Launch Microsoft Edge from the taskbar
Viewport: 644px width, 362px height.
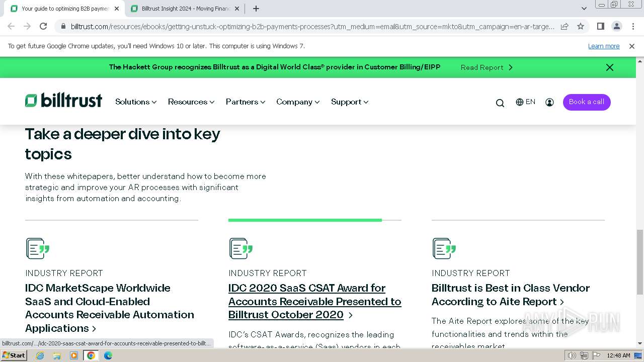(x=108, y=355)
